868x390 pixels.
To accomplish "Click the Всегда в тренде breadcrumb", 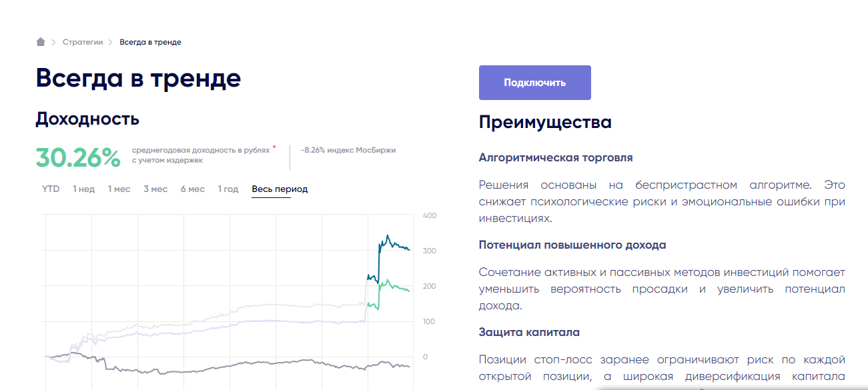I will pos(150,42).
